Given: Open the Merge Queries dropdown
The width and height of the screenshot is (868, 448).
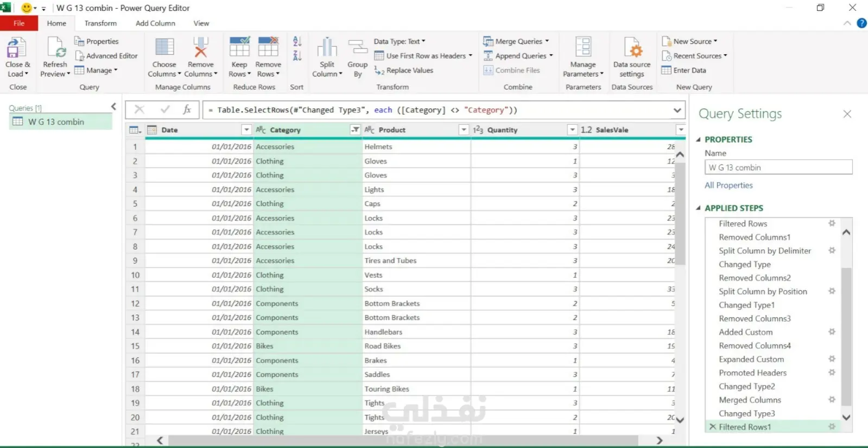Looking at the screenshot, I should [516, 41].
